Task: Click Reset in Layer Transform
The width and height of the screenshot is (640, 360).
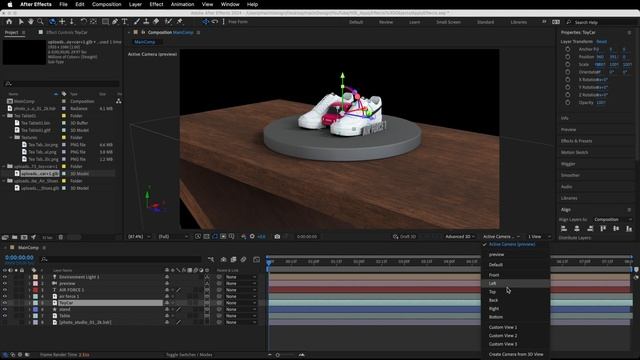Action: 601,42
